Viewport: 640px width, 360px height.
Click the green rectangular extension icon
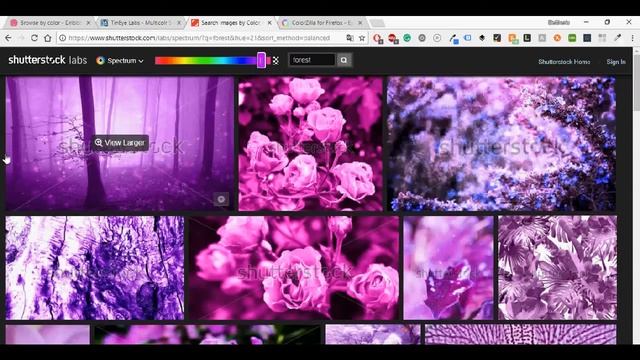[x=572, y=38]
